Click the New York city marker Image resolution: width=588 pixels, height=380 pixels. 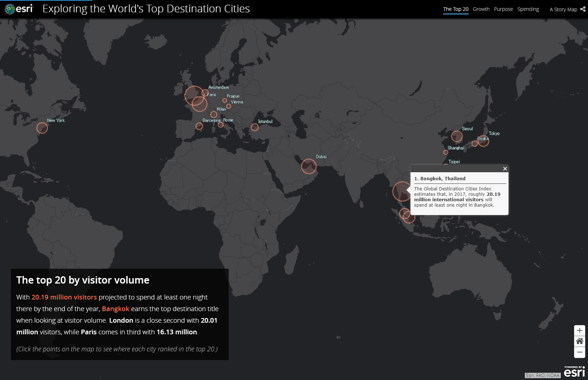click(42, 128)
